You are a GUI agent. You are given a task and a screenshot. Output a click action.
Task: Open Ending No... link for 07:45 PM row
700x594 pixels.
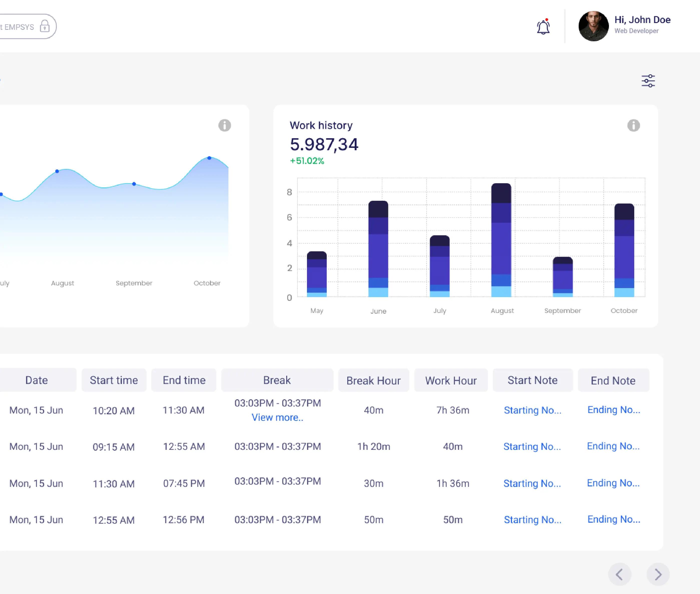coord(613,483)
